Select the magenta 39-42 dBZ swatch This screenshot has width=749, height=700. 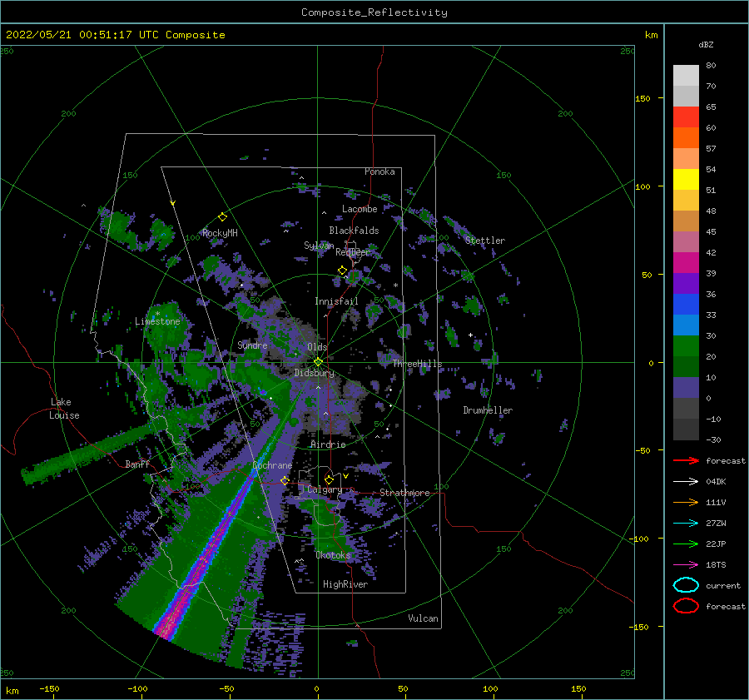(686, 263)
